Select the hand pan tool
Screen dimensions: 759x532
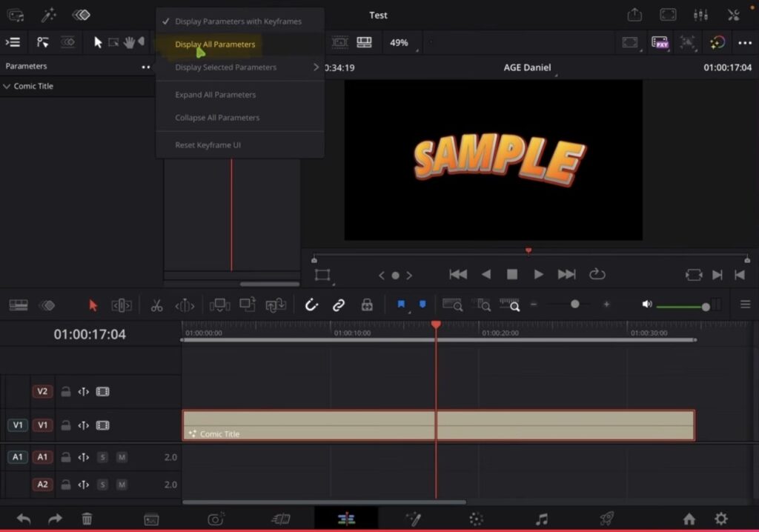(129, 42)
